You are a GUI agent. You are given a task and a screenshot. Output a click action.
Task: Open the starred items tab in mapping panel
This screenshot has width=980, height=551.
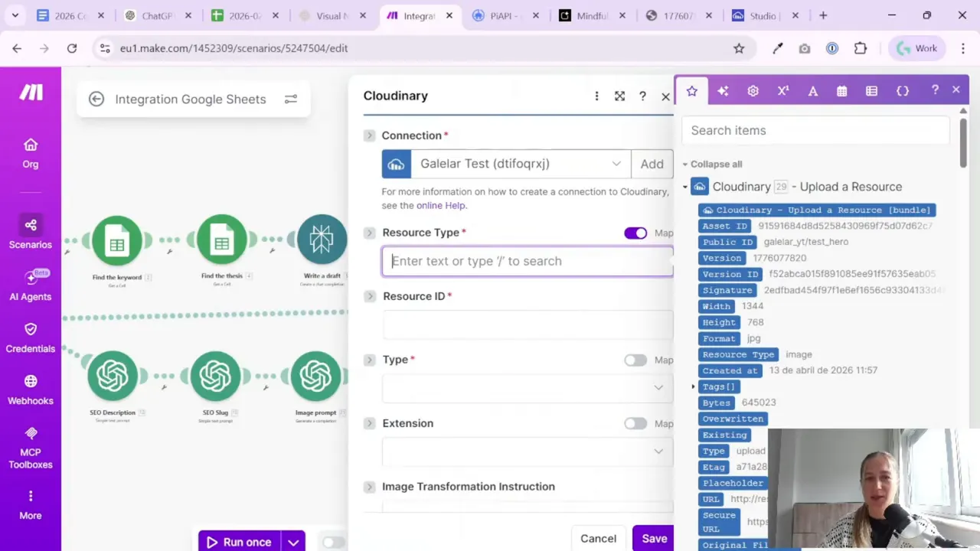tap(691, 91)
